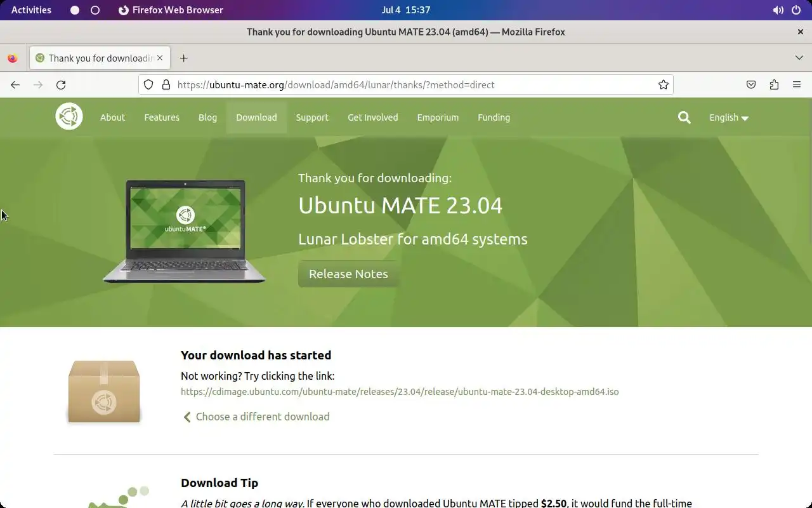
Task: Click the filled workspace indicator dot
Action: [x=75, y=10]
